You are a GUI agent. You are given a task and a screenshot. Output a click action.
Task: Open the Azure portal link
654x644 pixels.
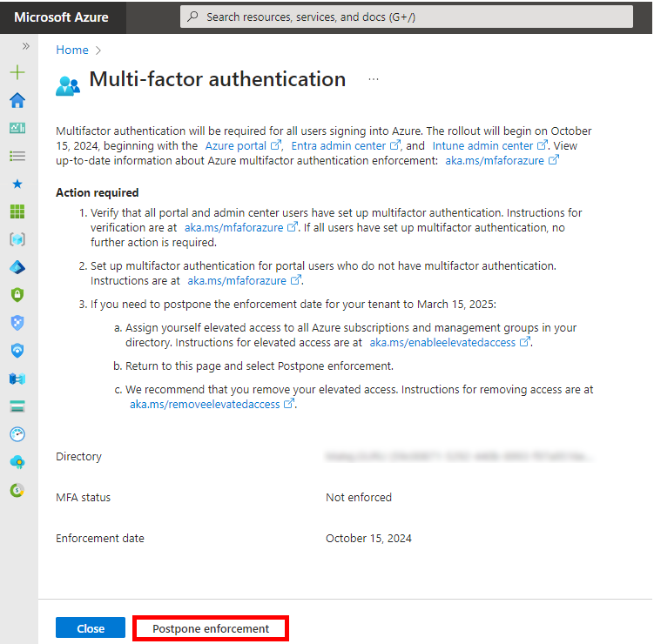(x=243, y=146)
